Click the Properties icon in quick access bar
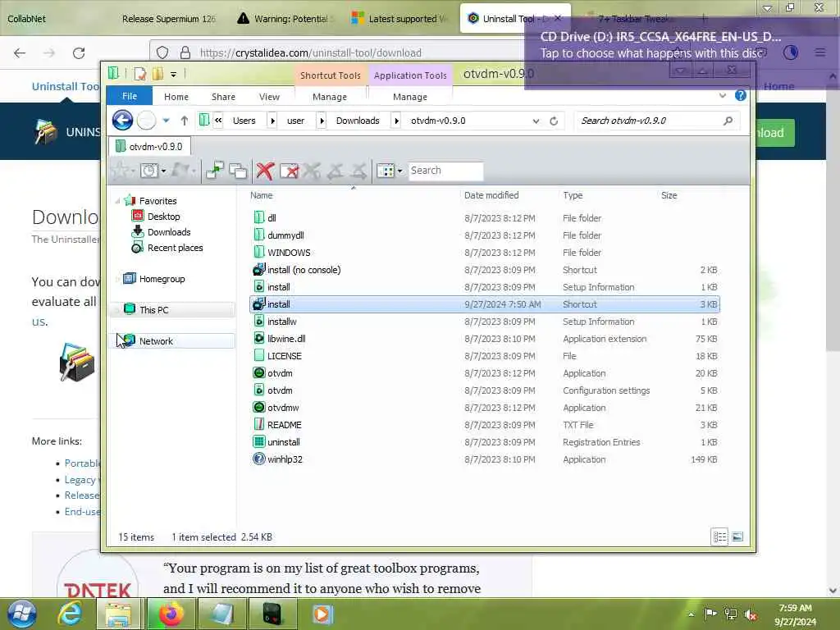 139,74
